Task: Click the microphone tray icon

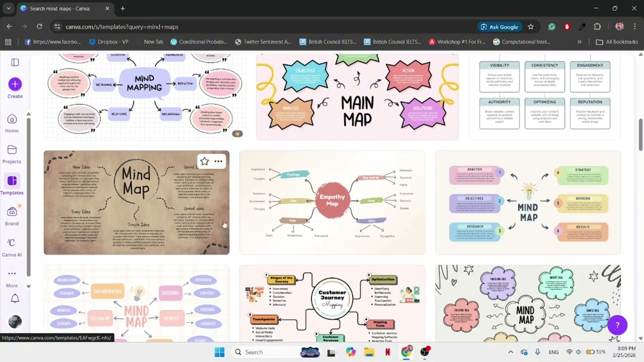Action: [538, 352]
